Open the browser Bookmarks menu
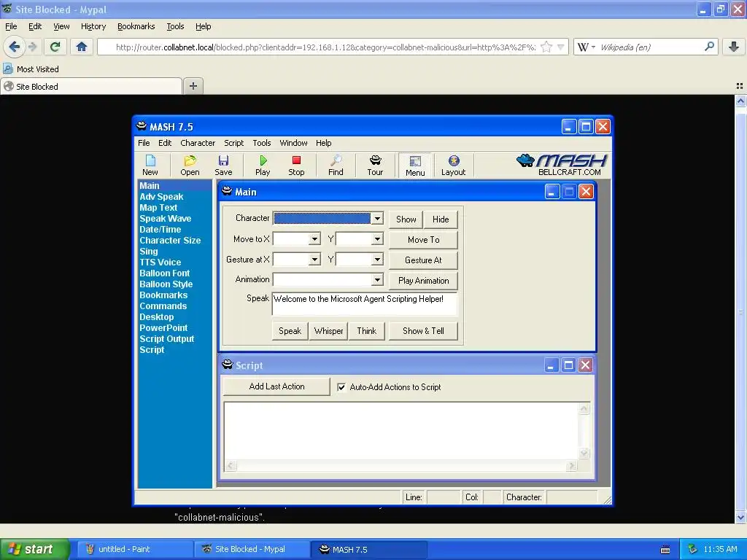Screen dimensions: 747x560 click(136, 26)
